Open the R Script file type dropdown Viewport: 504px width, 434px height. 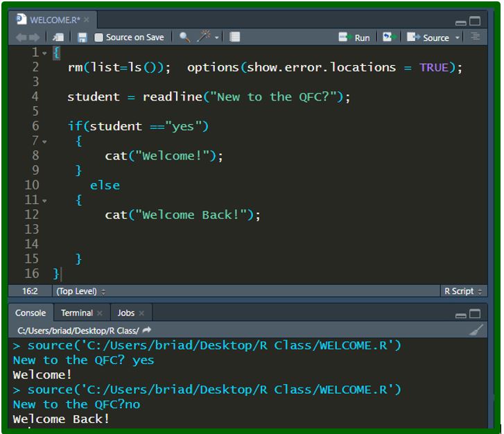(463, 291)
